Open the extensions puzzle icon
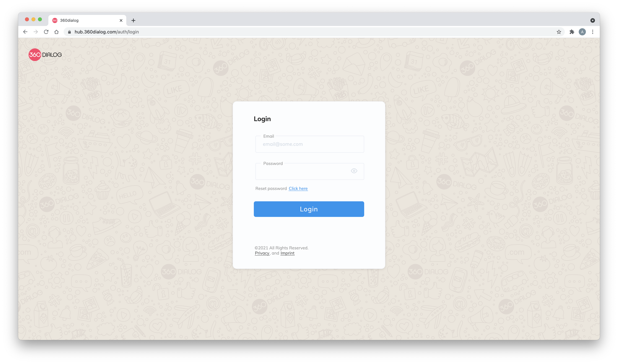 point(572,32)
